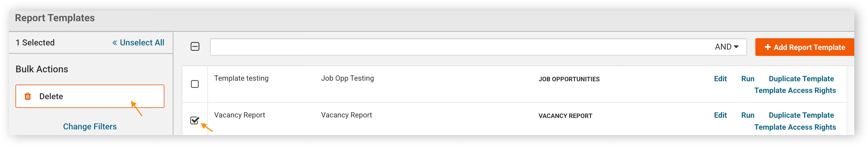868x147 pixels.
Task: Click the trash can Delete icon
Action: click(x=28, y=96)
